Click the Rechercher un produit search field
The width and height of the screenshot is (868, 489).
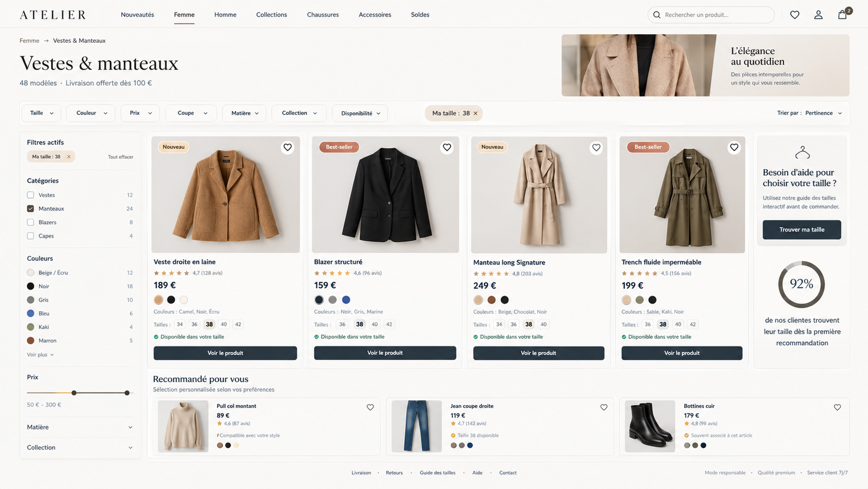point(711,15)
